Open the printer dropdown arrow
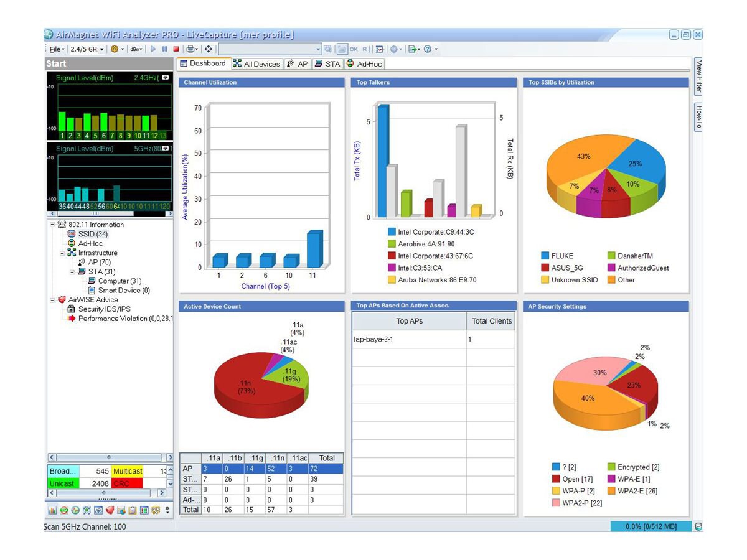747x560 pixels. click(197, 49)
